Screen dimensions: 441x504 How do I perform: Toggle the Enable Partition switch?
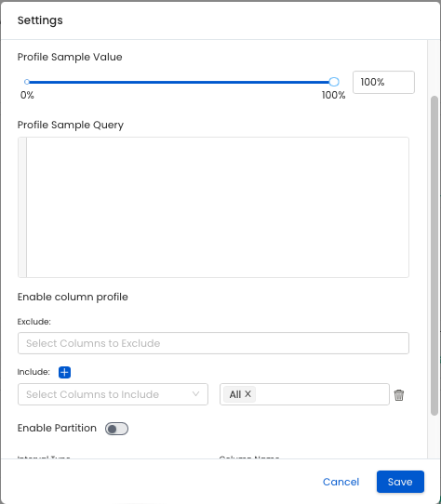click(116, 429)
